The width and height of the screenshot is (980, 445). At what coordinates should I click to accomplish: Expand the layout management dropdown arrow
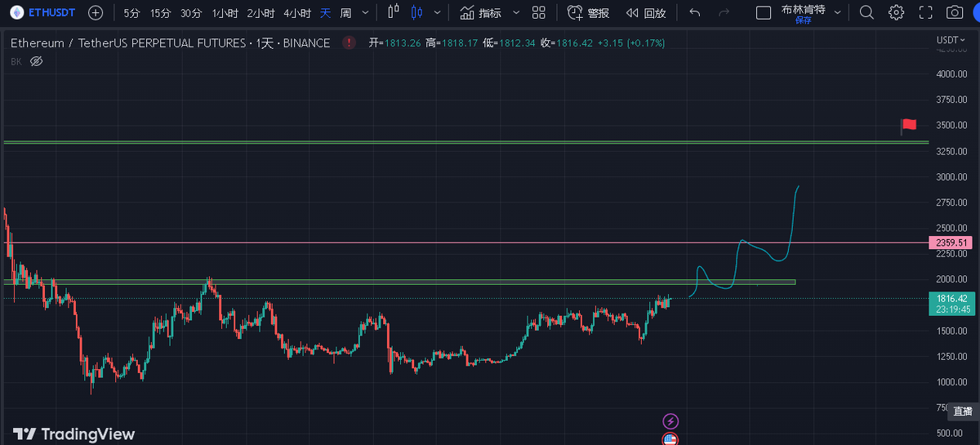click(x=836, y=13)
